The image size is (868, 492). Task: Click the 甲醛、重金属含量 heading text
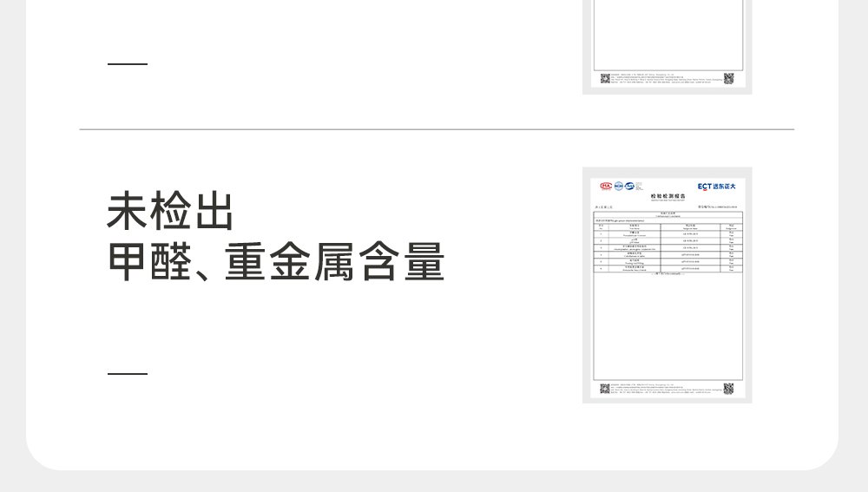pyautogui.click(x=276, y=262)
